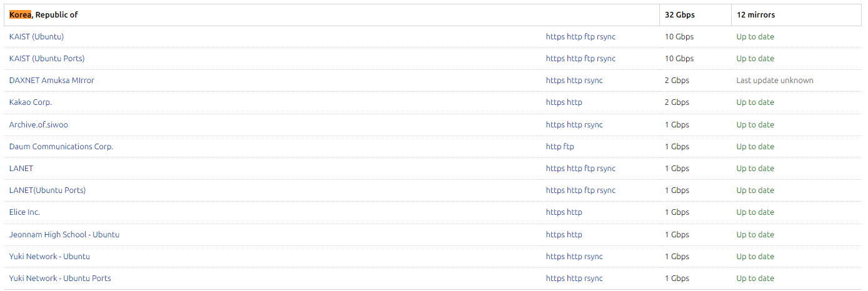Screen dimensions: 868x291
Task: Click the rsync link for KAIST (Ubuntu)
Action: click(x=606, y=37)
